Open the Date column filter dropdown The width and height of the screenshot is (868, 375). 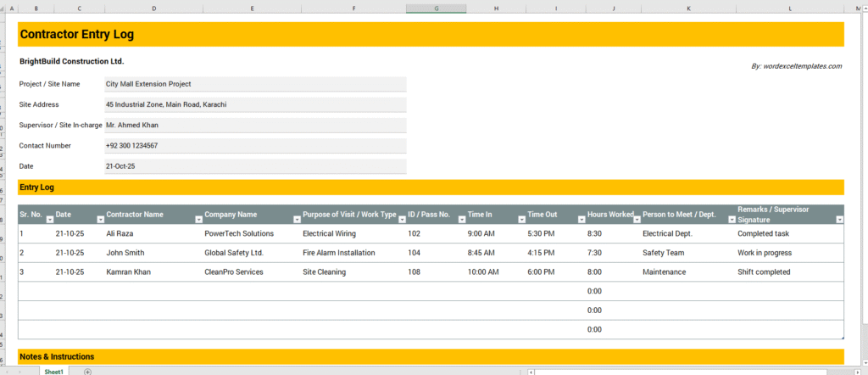[x=100, y=220]
